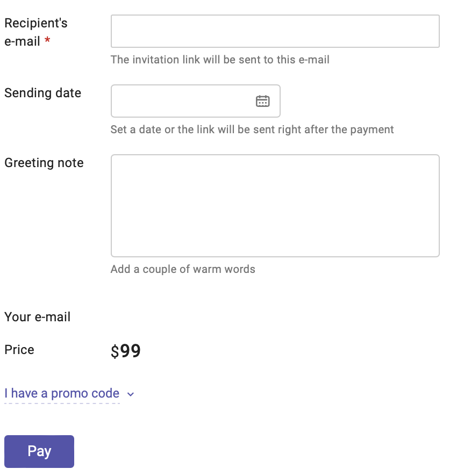Click inside the Greeting note text area
The height and width of the screenshot is (476, 457).
275,205
